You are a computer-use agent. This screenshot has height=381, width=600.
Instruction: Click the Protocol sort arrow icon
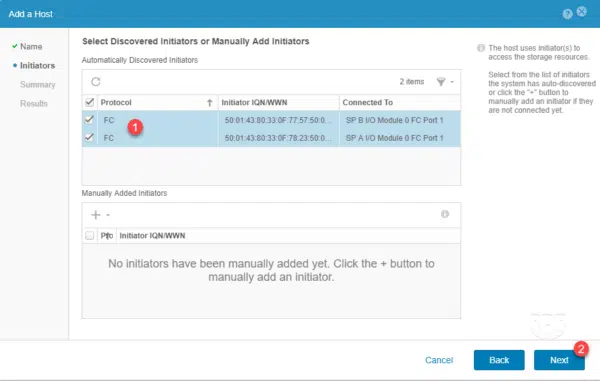pos(209,103)
